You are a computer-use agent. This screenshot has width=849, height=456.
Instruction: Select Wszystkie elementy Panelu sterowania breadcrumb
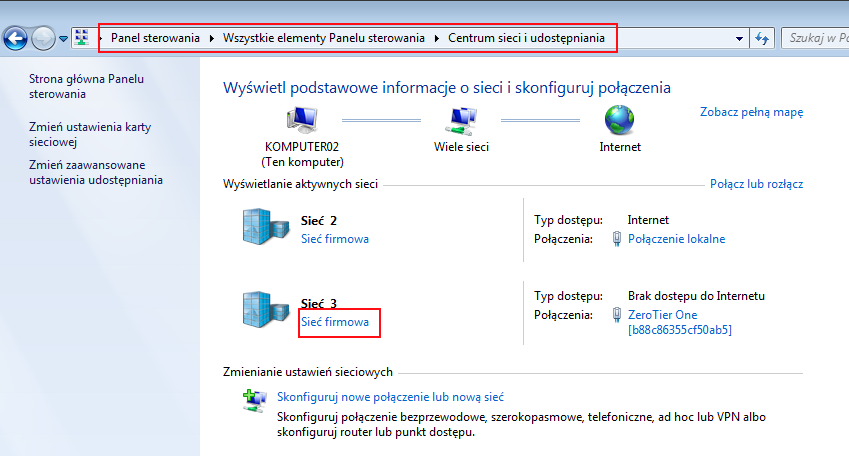[325, 39]
